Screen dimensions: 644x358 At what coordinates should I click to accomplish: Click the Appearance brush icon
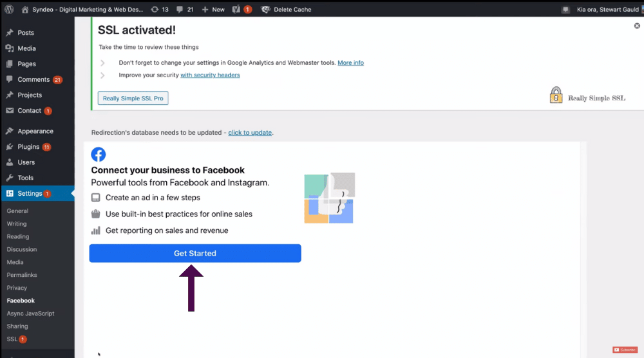[10, 131]
